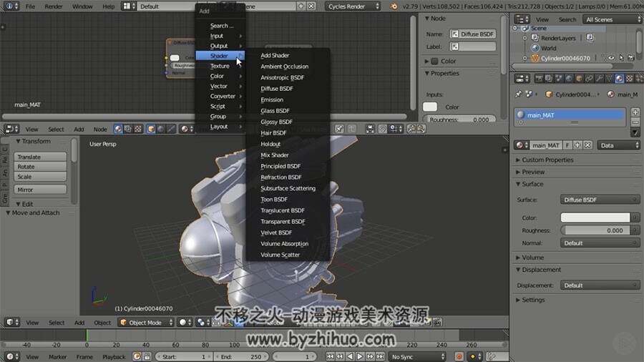Open the Cycles Render engine dropdown
Screen dimensions: 644x362
[353, 6]
